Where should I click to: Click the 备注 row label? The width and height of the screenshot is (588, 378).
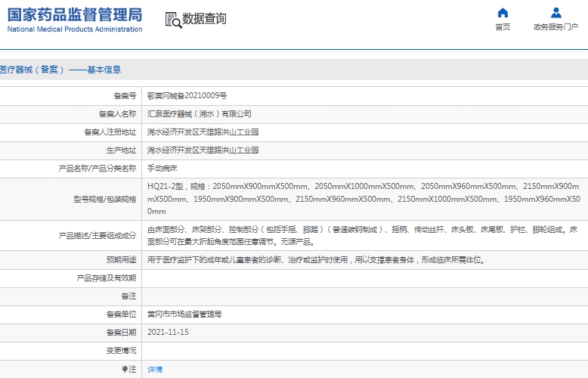coord(128,296)
